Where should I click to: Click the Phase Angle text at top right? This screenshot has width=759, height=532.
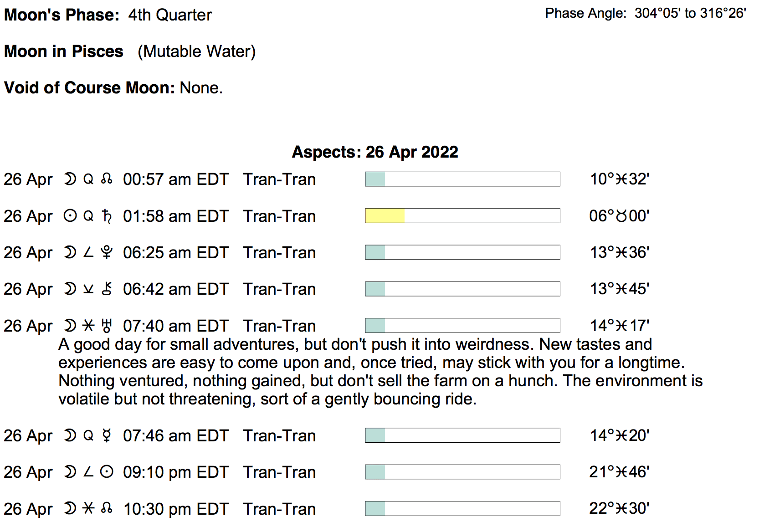pyautogui.click(x=646, y=13)
